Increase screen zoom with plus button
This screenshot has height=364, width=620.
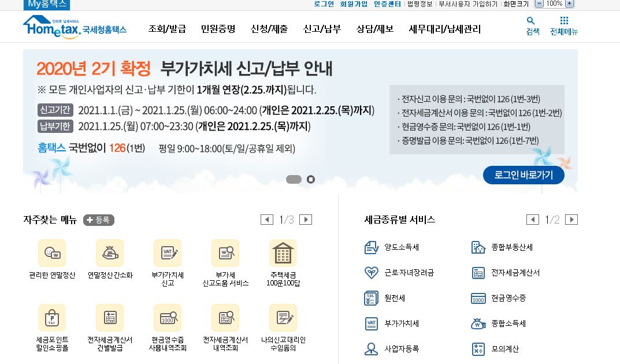(x=569, y=3)
